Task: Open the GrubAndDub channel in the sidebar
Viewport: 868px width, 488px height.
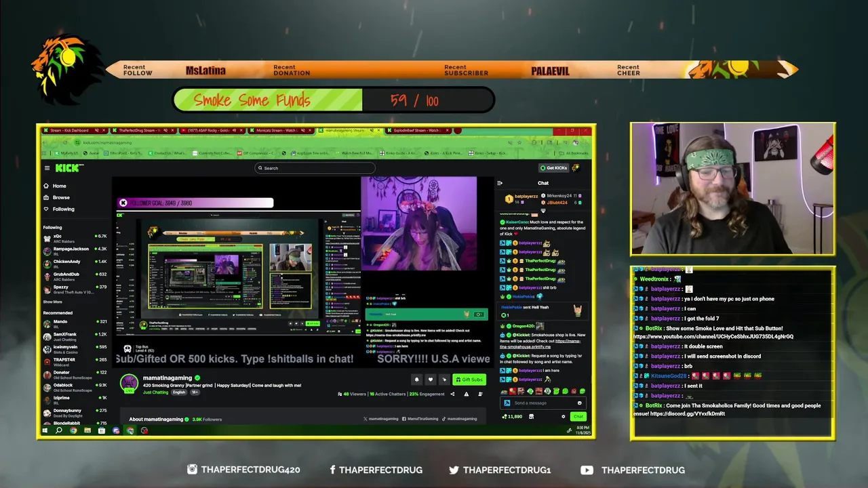Action: (75, 276)
